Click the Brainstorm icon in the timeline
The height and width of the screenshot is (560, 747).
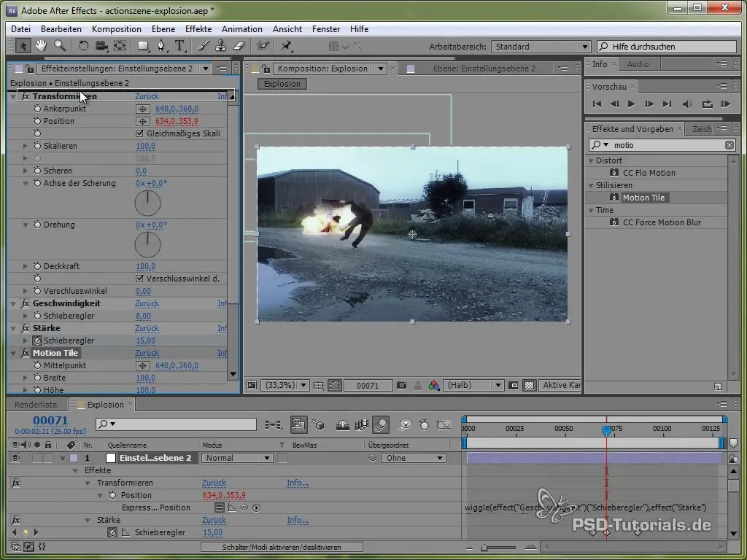pos(405,424)
